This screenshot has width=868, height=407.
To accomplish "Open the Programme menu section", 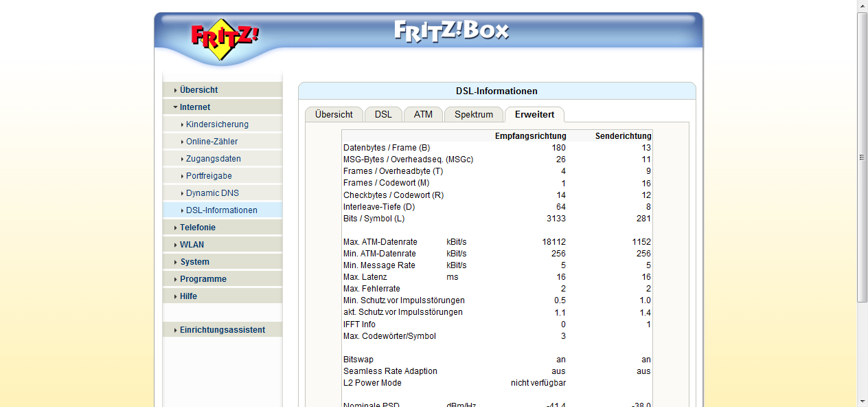I will [x=203, y=279].
